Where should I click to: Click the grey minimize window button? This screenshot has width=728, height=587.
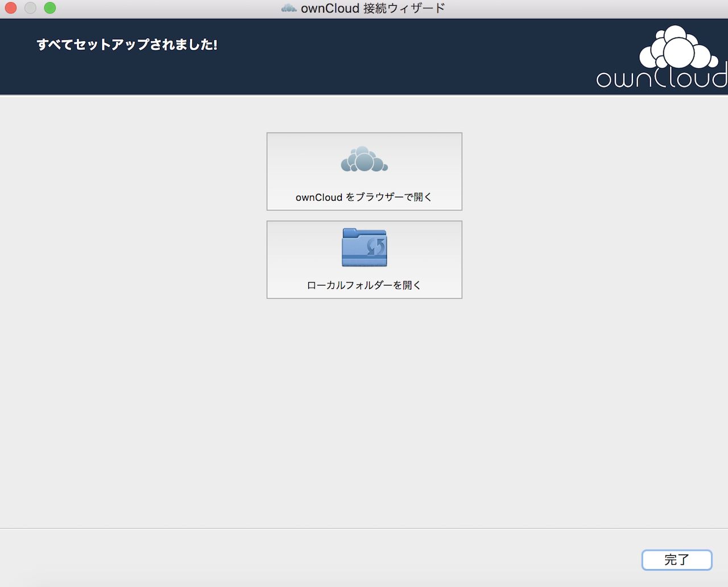[30, 8]
